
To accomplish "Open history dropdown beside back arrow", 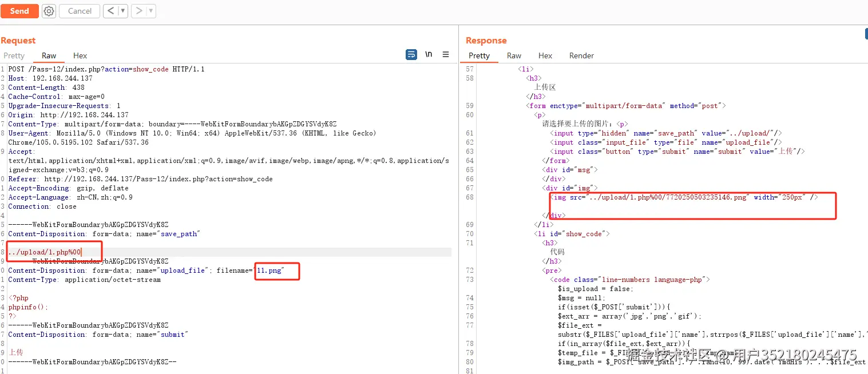I will [x=123, y=11].
